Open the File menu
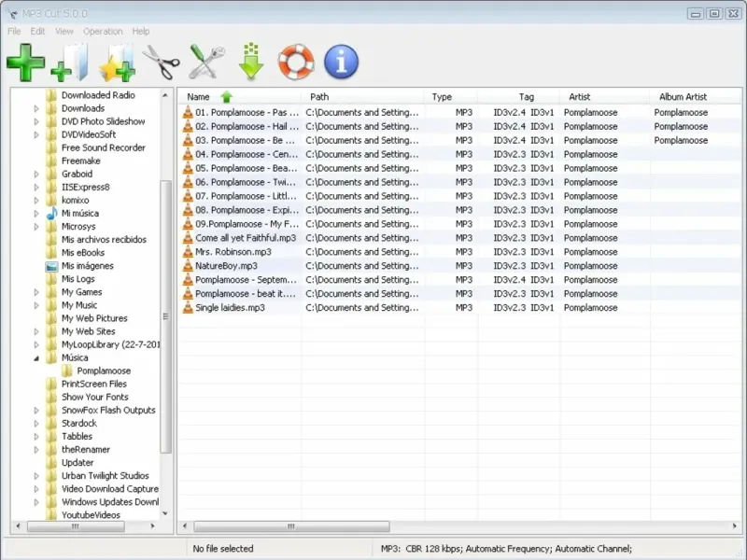This screenshot has height=560, width=747. pos(14,32)
